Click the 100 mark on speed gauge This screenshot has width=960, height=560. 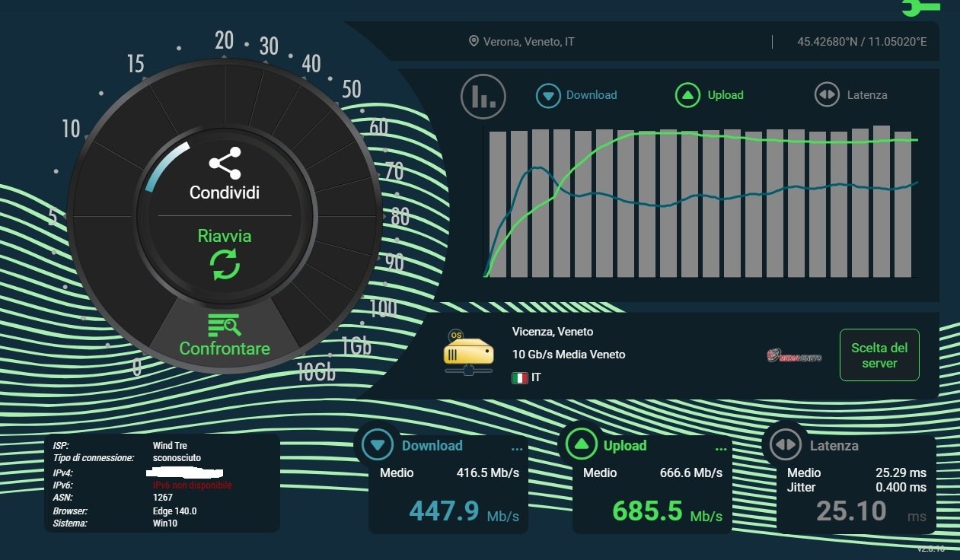[383, 308]
